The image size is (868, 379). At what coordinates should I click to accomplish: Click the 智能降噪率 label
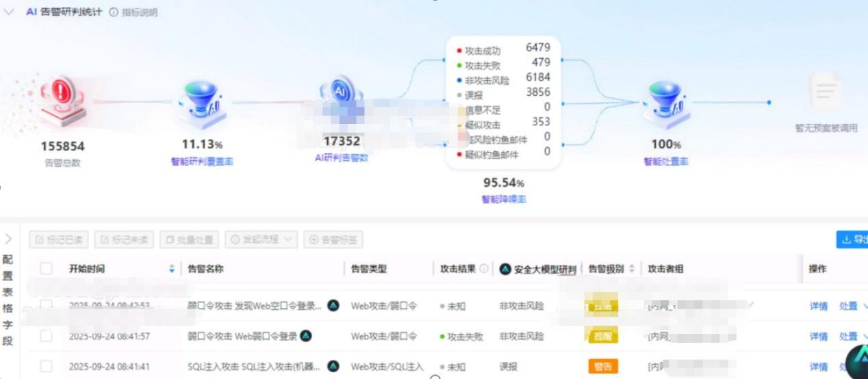[x=503, y=199]
